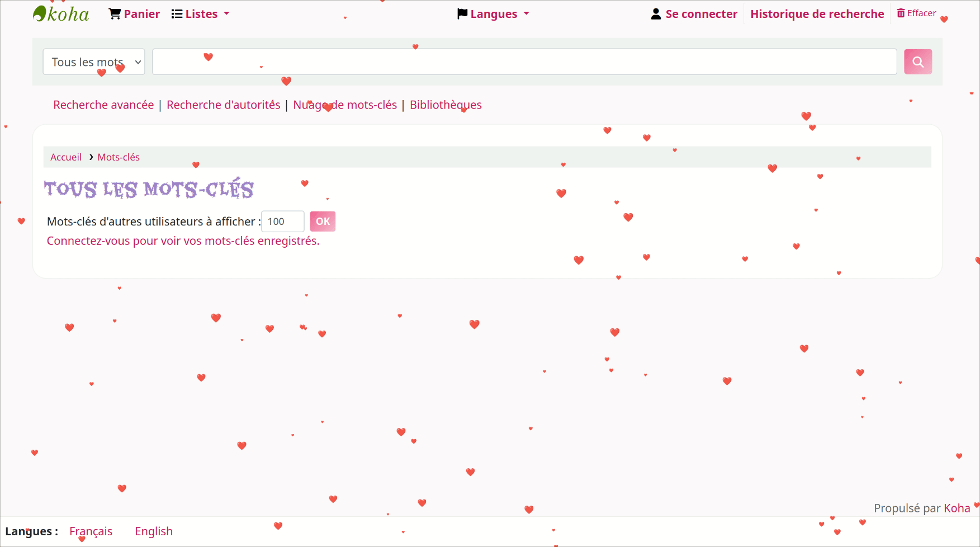Click the keyword count number field
Image resolution: width=980 pixels, height=547 pixels.
tap(282, 221)
